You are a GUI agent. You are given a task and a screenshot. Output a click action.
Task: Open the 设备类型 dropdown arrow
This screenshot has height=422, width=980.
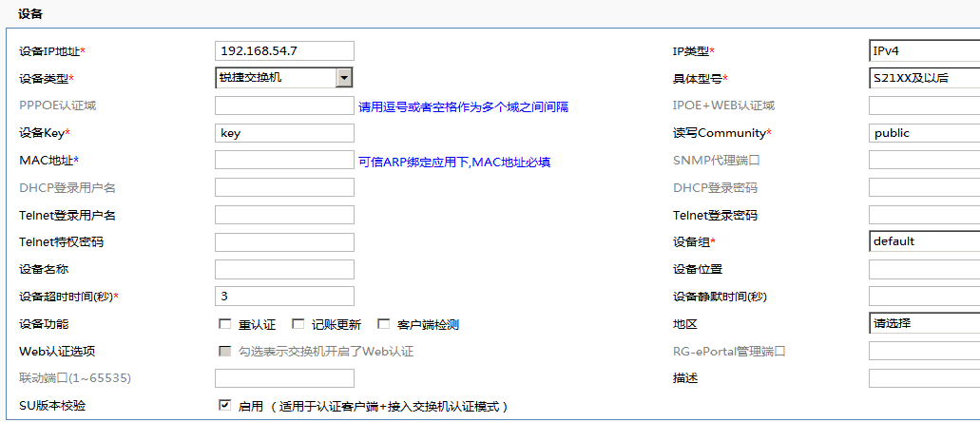tap(344, 78)
